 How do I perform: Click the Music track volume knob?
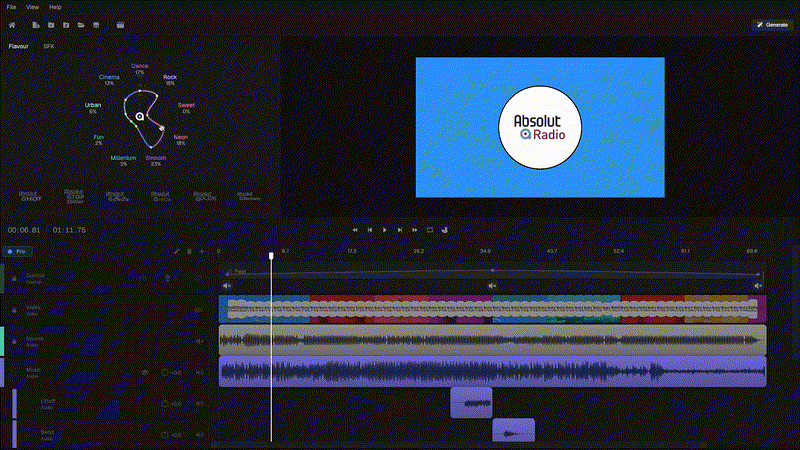pos(165,372)
